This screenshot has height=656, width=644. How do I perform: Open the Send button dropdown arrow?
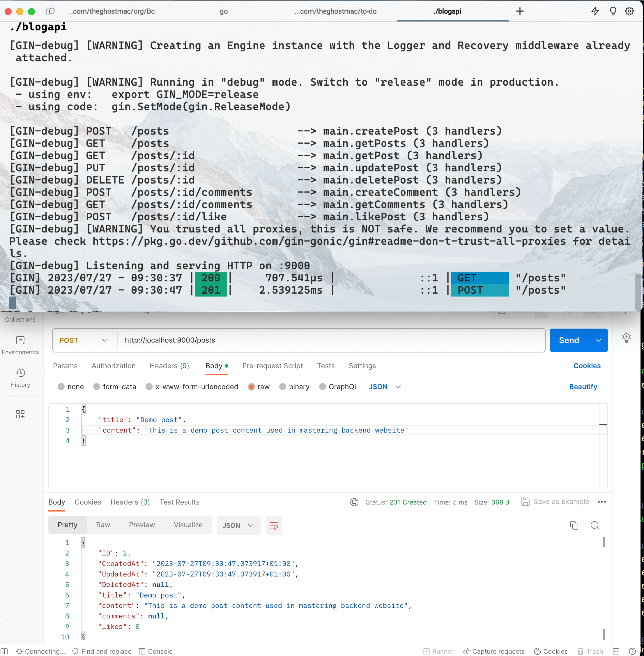coord(598,340)
